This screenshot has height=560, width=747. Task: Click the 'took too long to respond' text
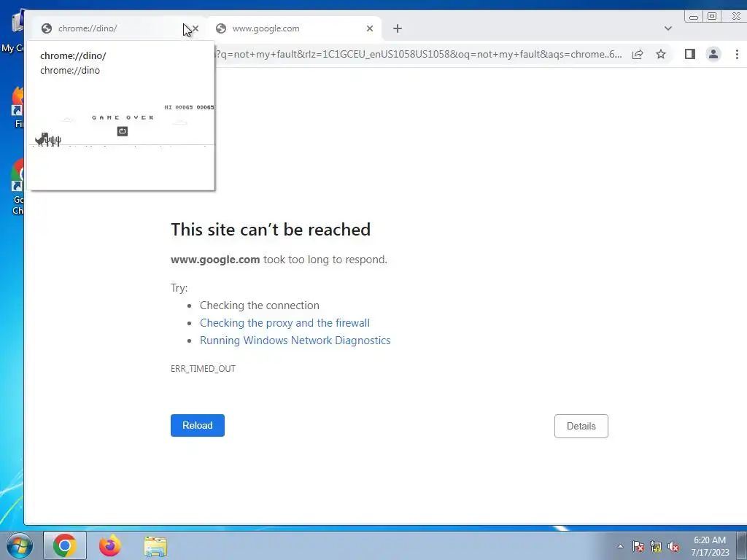(x=325, y=260)
